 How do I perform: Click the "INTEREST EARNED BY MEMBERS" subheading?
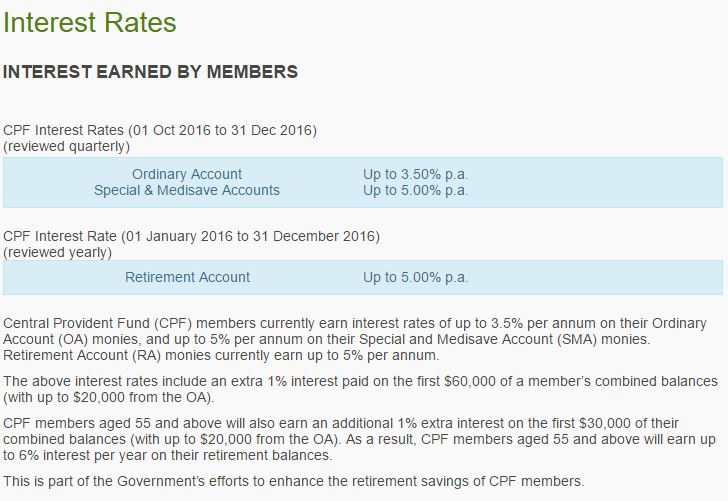tap(151, 72)
